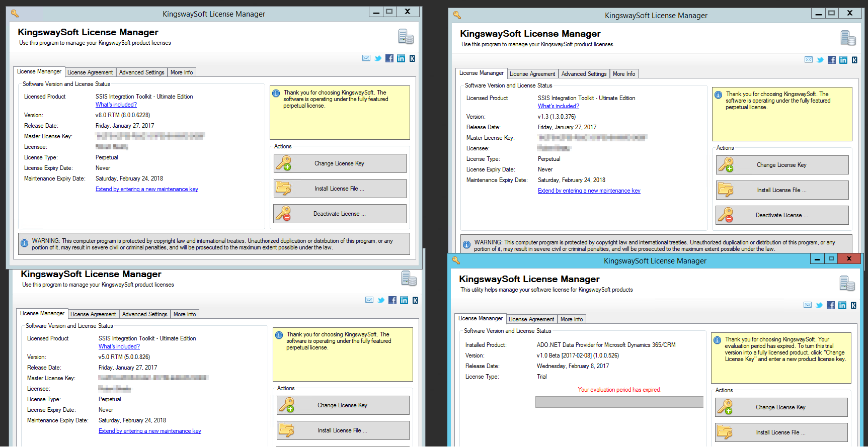The height and width of the screenshot is (447, 868).
Task: Click the KingswaySoft K icon in the v1.3 window
Action: coord(854,60)
